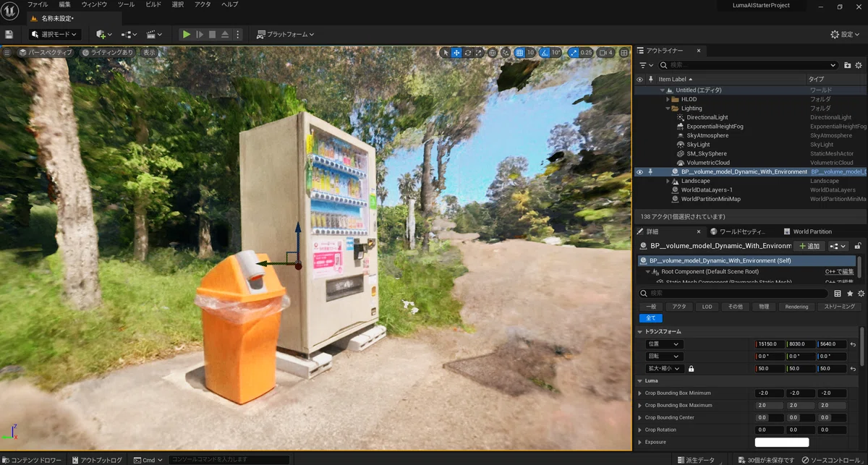The height and width of the screenshot is (465, 868).
Task: Open the viewport hamburger options menu
Action: coord(7,52)
